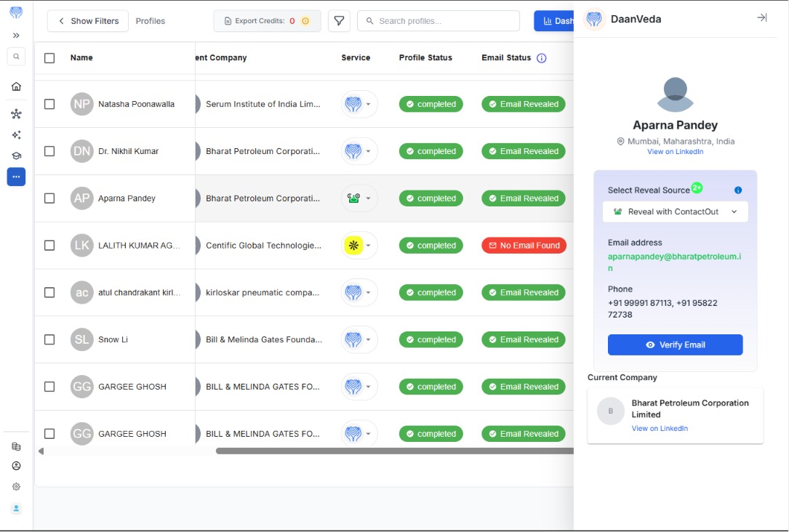Click the Search profiles input field
Screen dimensions: 789x532
coord(438,21)
